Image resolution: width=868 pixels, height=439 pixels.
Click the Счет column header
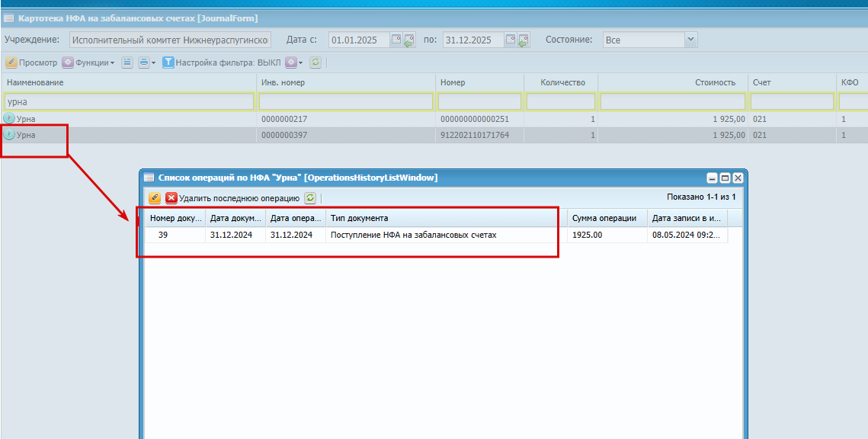[x=792, y=82]
